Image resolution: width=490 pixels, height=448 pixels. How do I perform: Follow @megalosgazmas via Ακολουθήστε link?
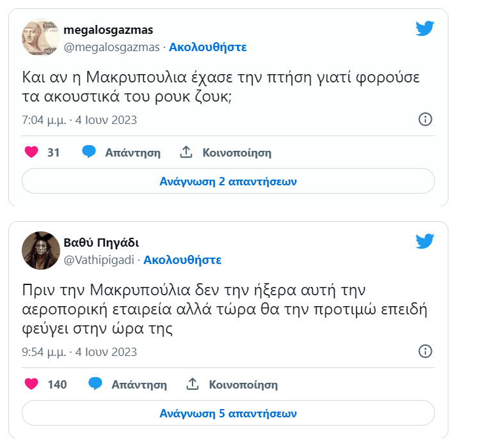[208, 47]
